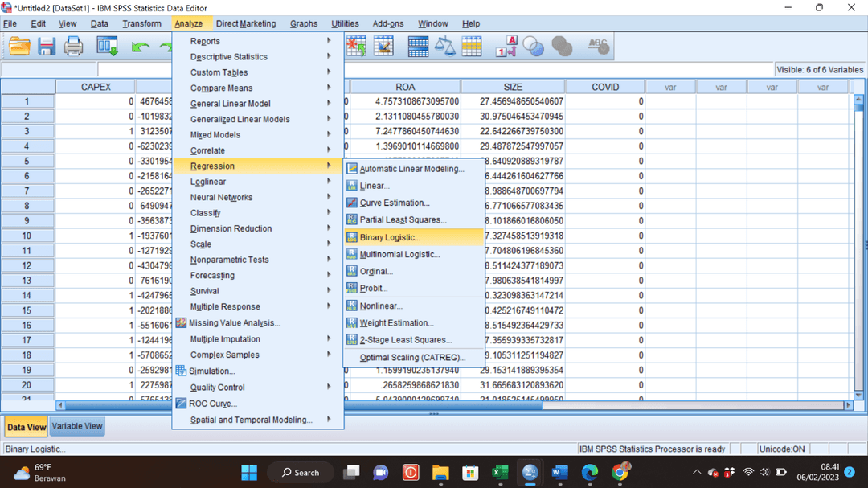Expand the Custom Tables submenu

click(258, 72)
